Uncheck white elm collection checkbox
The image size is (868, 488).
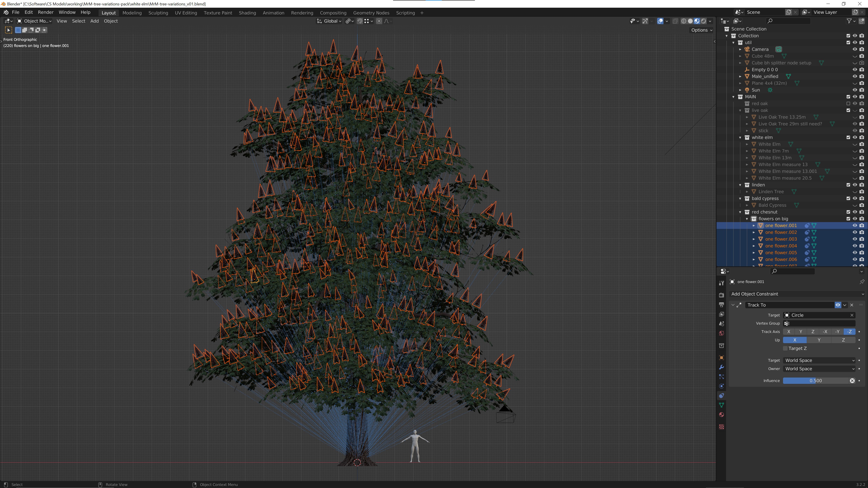coord(848,137)
